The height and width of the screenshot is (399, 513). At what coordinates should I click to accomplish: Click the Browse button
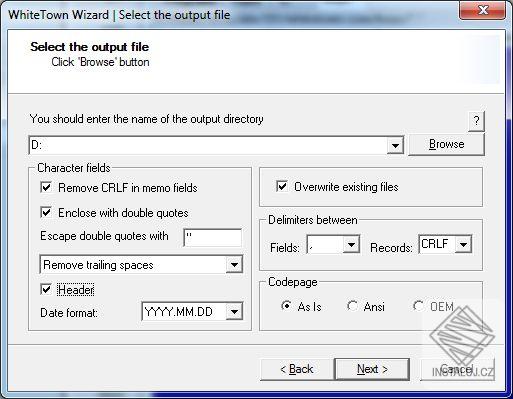(x=446, y=144)
